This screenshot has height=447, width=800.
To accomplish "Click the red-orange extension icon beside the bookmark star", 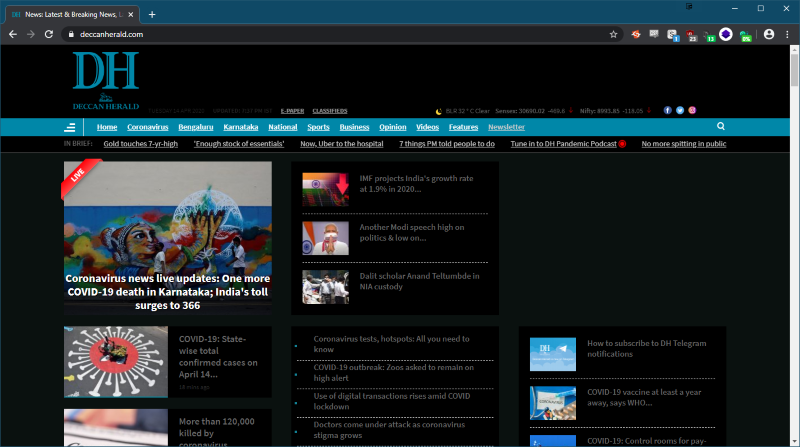I will [x=636, y=34].
